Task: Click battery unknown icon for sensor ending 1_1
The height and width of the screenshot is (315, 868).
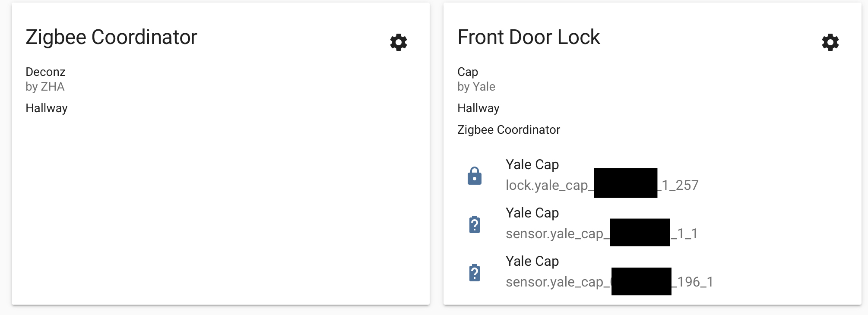Action: pos(475,224)
